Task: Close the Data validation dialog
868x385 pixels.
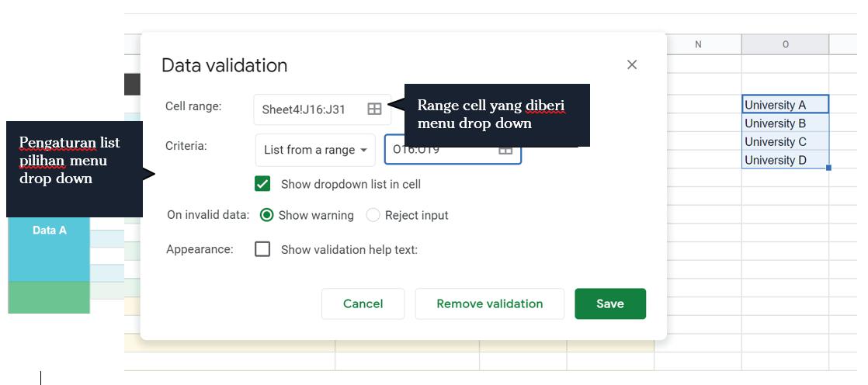Action: point(632,64)
